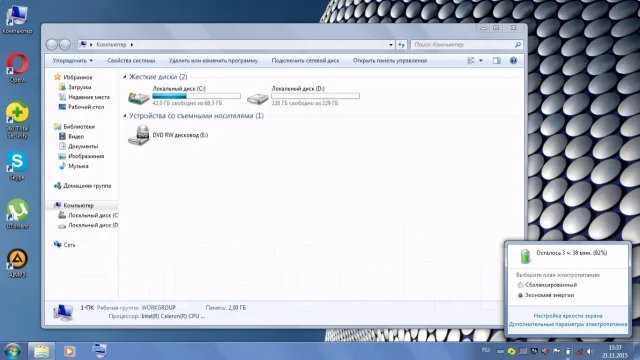Click the help question mark icon
Image resolution: width=640 pixels, height=360 pixels.
(x=513, y=60)
